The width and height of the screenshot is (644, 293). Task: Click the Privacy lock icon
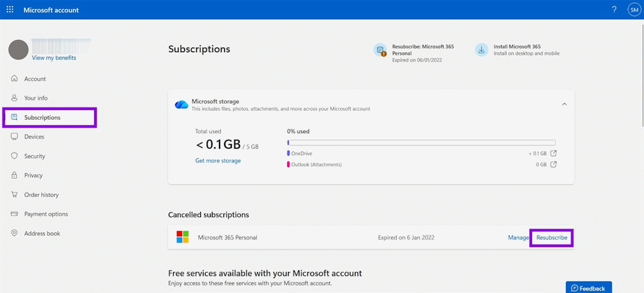(x=14, y=175)
